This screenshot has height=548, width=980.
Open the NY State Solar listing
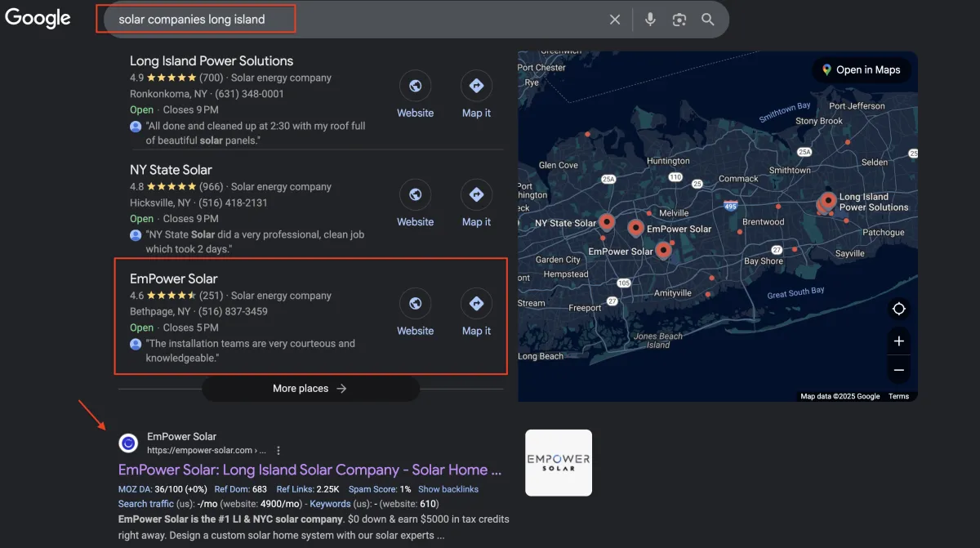[x=171, y=170]
